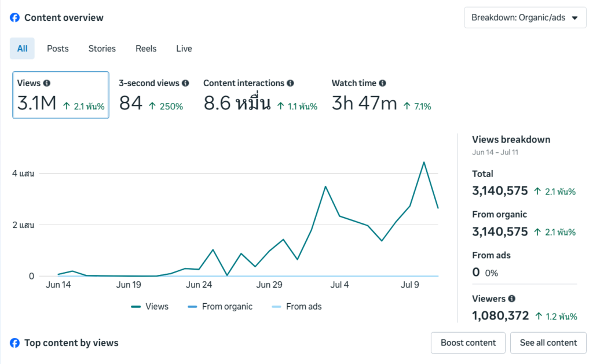593x364 pixels.
Task: Select the Watch time 3h 47m metric
Action: coord(381,95)
